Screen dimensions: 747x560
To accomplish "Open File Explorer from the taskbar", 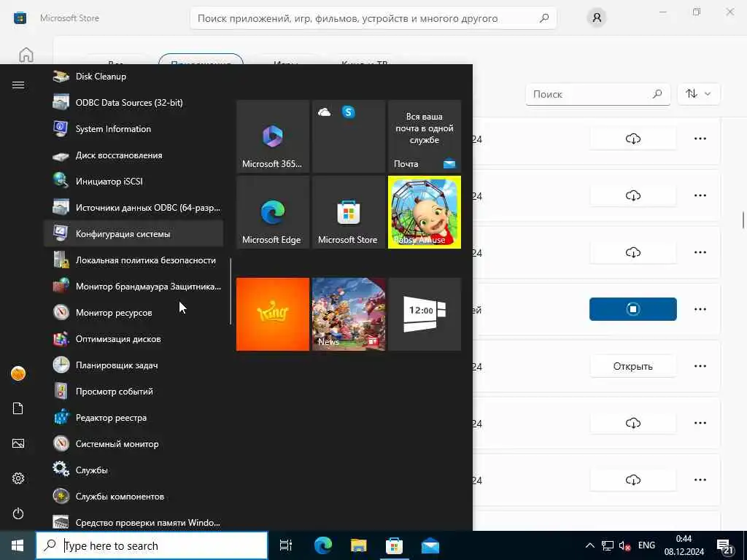I will click(358, 545).
